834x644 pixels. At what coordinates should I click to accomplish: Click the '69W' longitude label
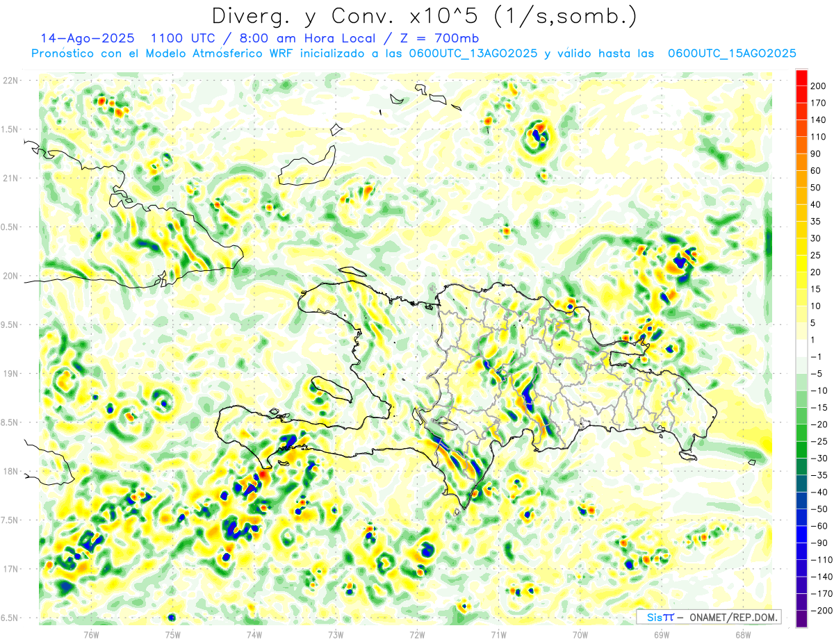[662, 635]
